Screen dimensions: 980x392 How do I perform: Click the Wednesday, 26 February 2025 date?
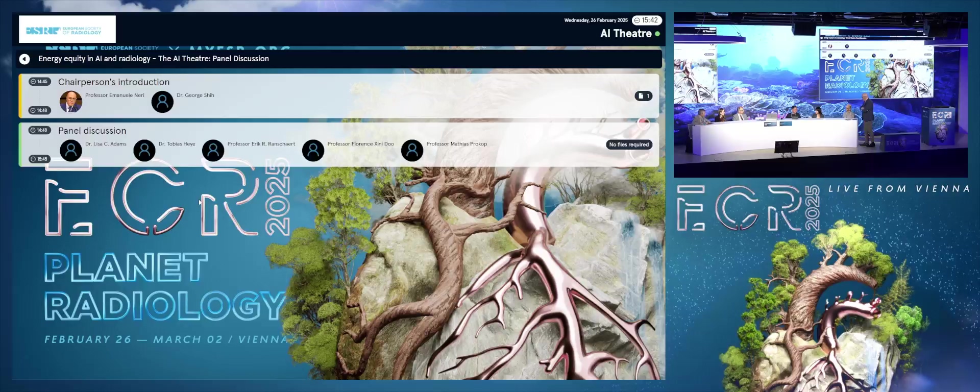click(x=596, y=20)
